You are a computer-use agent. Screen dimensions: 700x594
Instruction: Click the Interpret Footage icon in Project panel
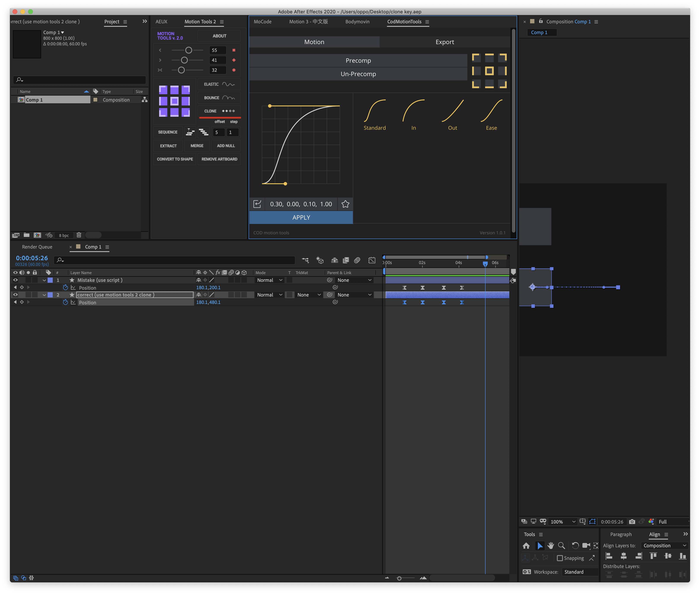tap(16, 235)
